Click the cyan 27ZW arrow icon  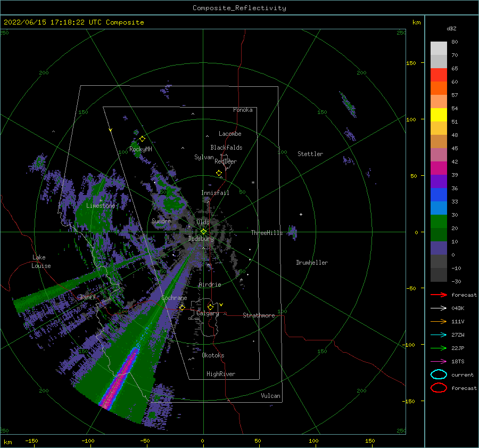439,335
